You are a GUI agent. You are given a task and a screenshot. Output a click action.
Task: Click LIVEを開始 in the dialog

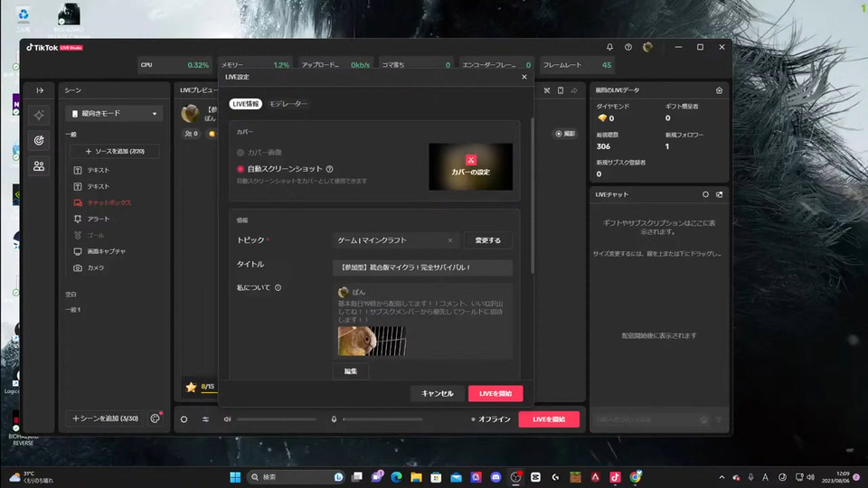tap(495, 393)
